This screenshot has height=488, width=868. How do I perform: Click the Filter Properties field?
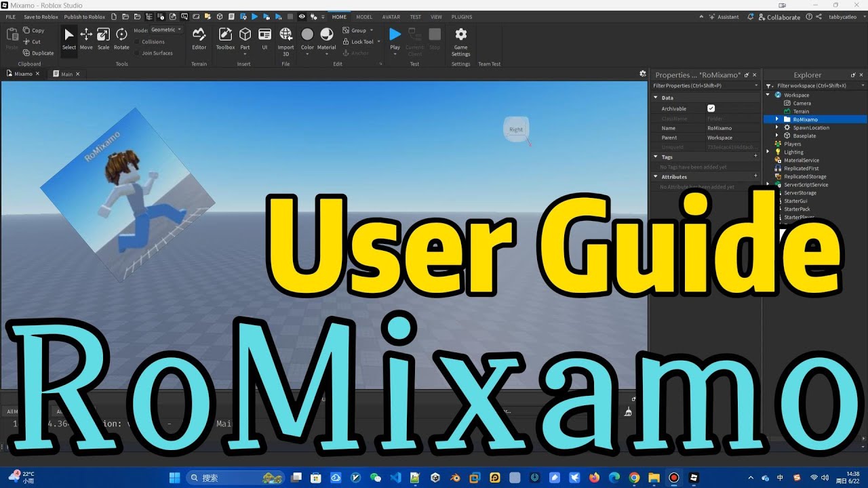coord(705,85)
